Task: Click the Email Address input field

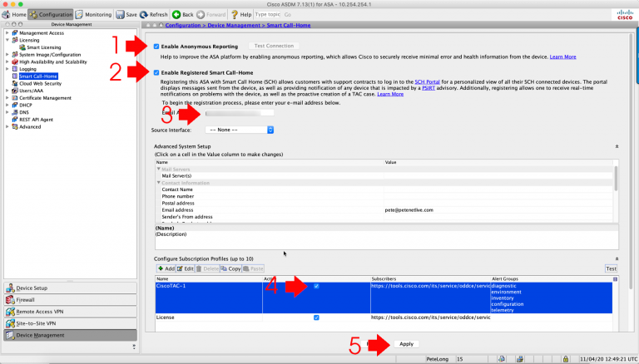Action: (240, 113)
